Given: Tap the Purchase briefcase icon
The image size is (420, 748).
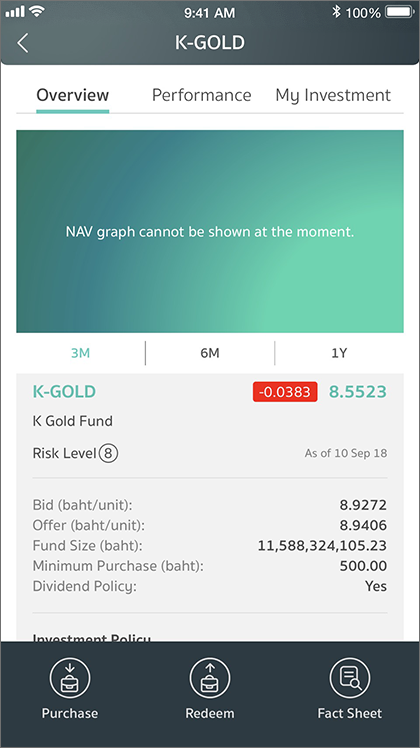Looking at the screenshot, I should [70, 677].
